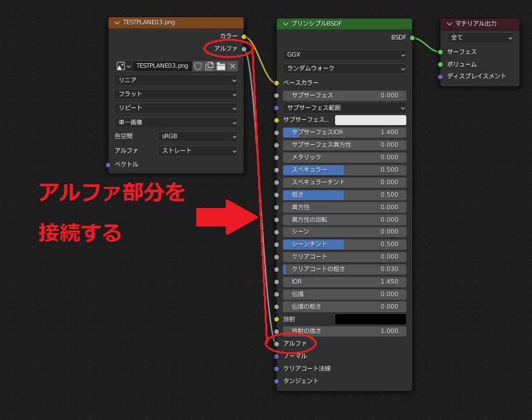
Task: Click the クリアコート法線 input socket
Action: (277, 369)
